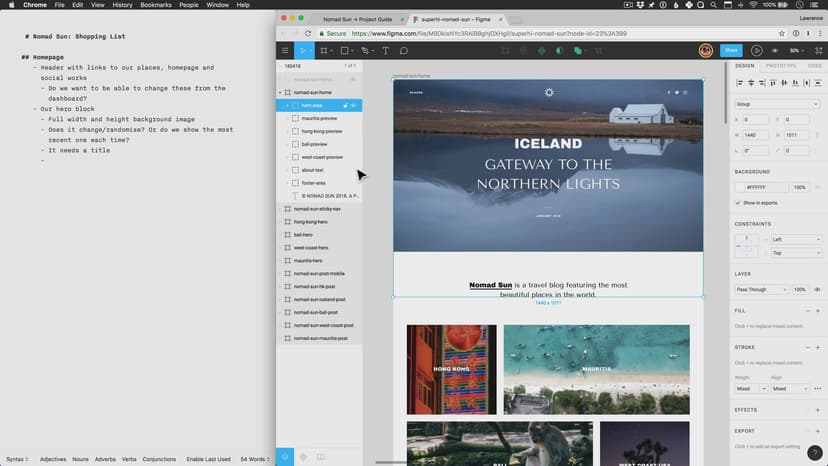The image size is (828, 466).
Task: Collapse the nomad-sun-home frame in layers
Action: tap(280, 92)
